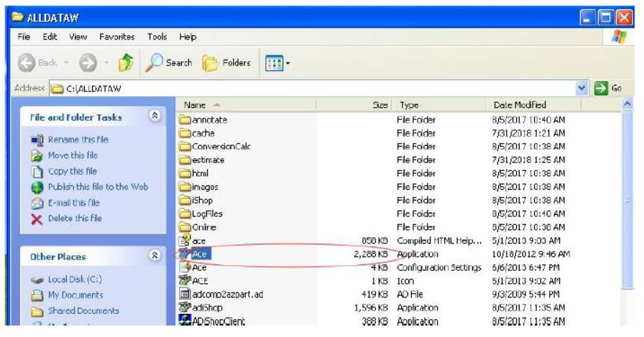The image size is (644, 337).
Task: Click the E-mail envelope icon
Action: 37,203
